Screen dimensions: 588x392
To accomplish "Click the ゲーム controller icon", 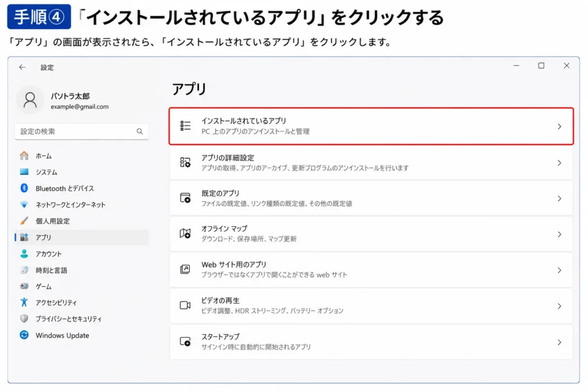I will [x=24, y=286].
